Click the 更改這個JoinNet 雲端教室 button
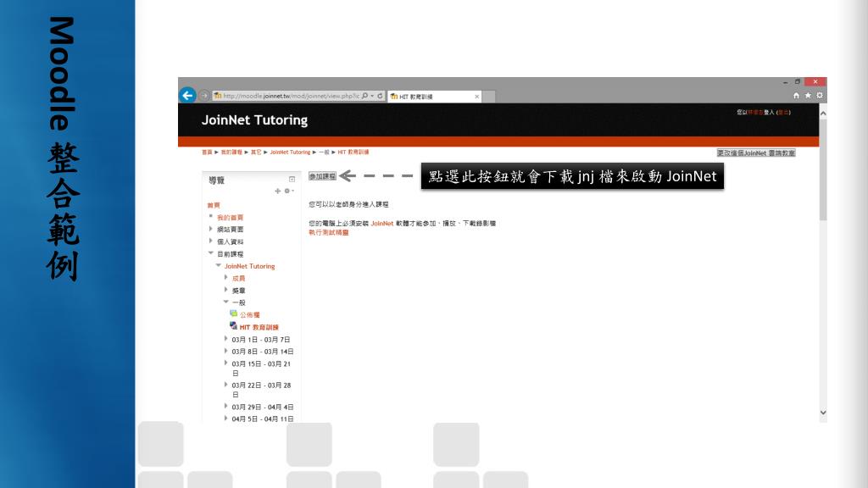Screen dimensions: 868x488 click(756, 152)
